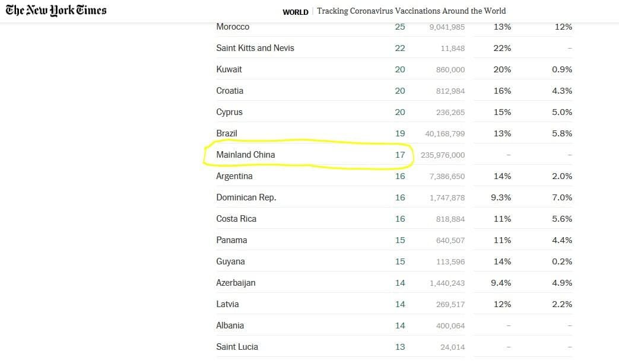Select the Panama country name

coord(231,240)
